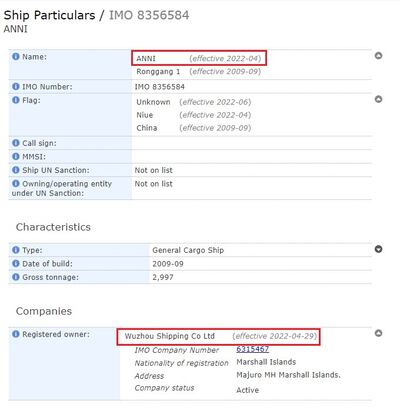Collapse the Name history with arrow button

378,56
